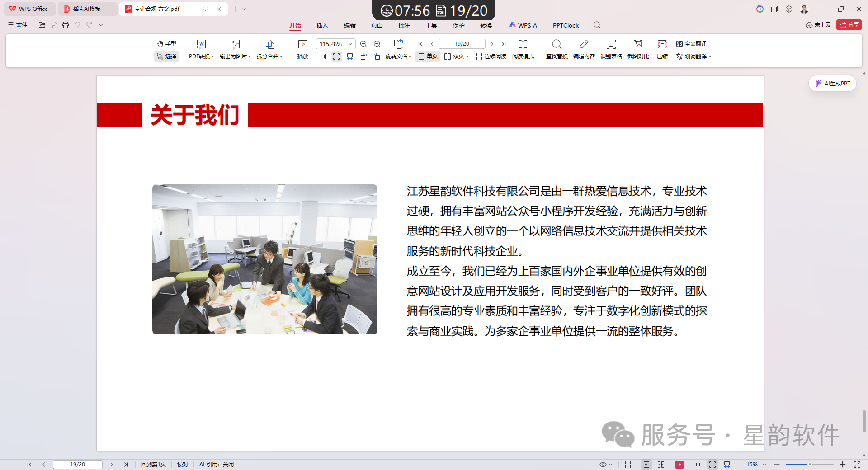Viewport: 868px width, 470px height.
Task: Launch 识别表格 table recognition
Action: (611, 50)
